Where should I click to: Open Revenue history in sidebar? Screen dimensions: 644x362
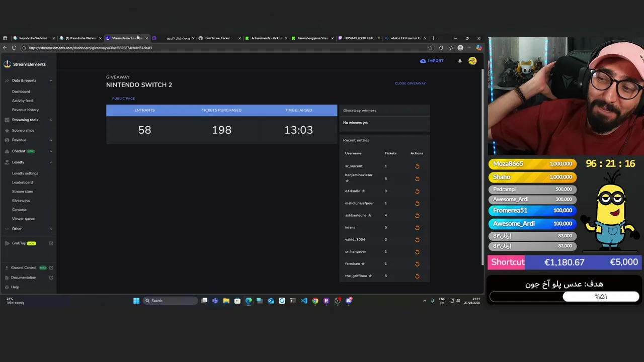click(25, 110)
